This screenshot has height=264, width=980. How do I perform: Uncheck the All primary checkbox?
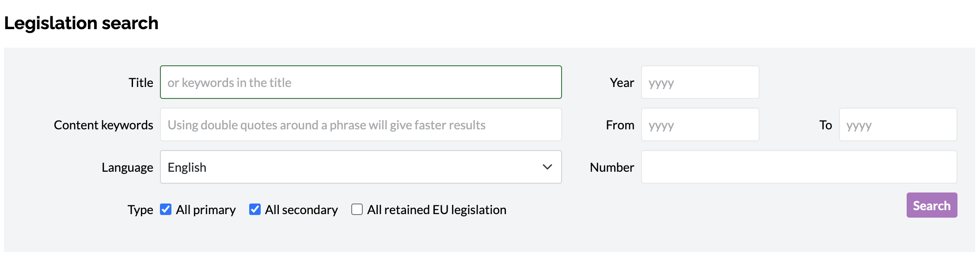166,209
